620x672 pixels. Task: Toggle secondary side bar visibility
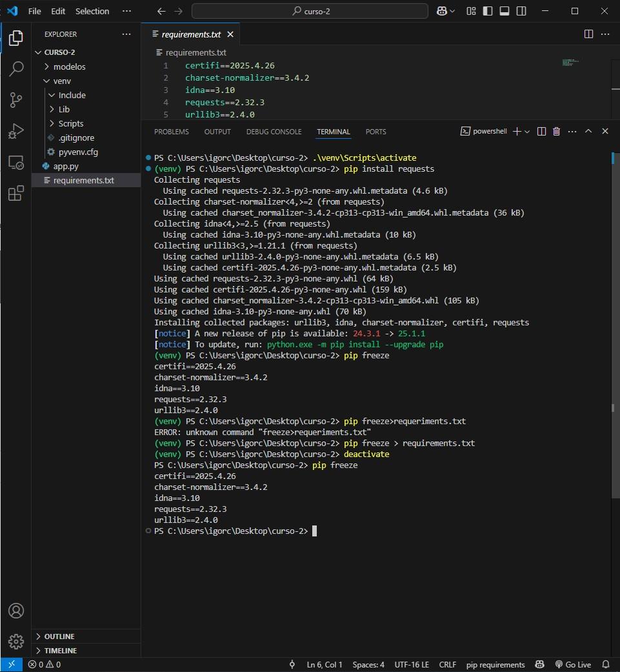521,11
